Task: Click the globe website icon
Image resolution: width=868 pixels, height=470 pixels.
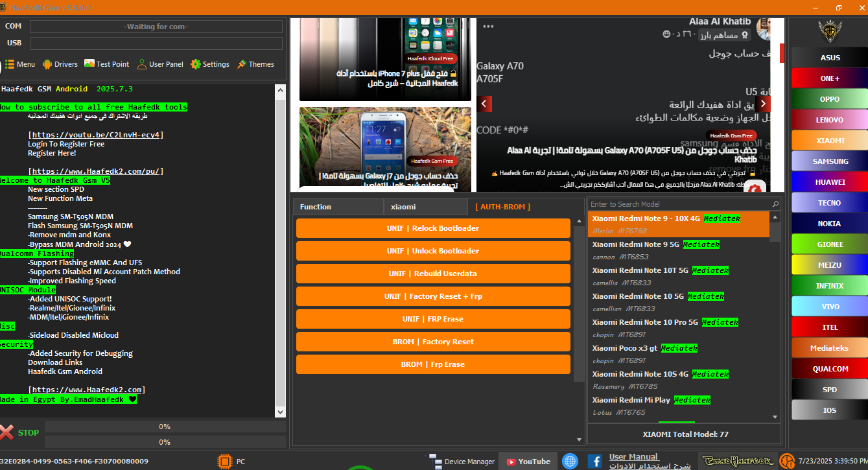Action: [570, 461]
